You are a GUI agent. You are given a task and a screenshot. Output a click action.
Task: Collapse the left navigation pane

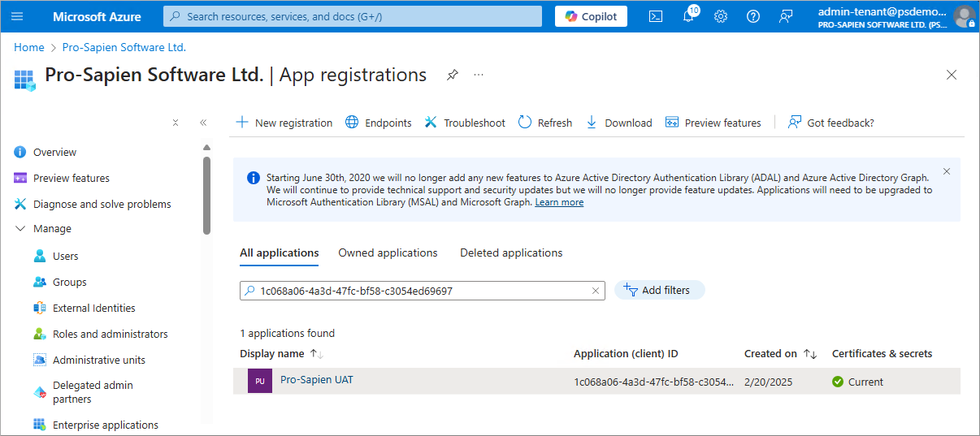(203, 123)
